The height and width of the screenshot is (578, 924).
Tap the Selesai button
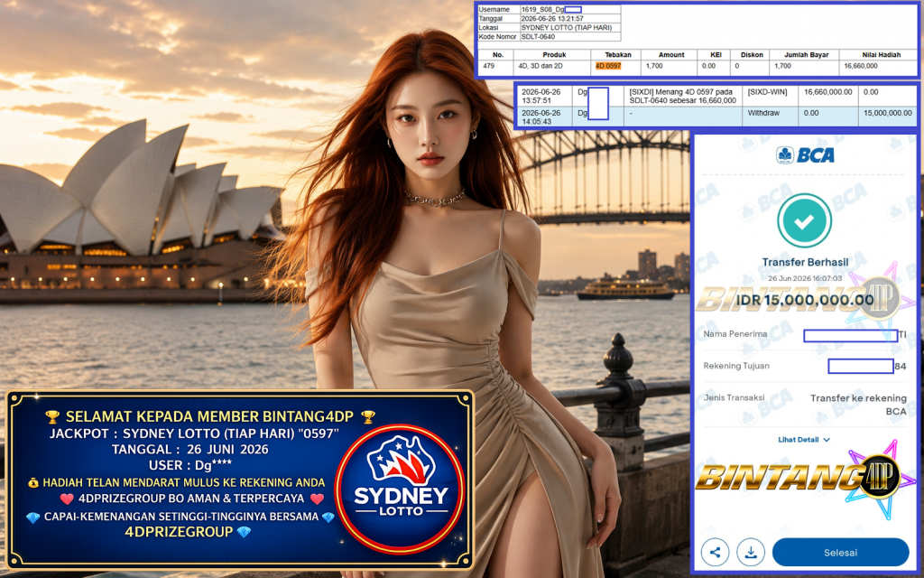(x=840, y=553)
